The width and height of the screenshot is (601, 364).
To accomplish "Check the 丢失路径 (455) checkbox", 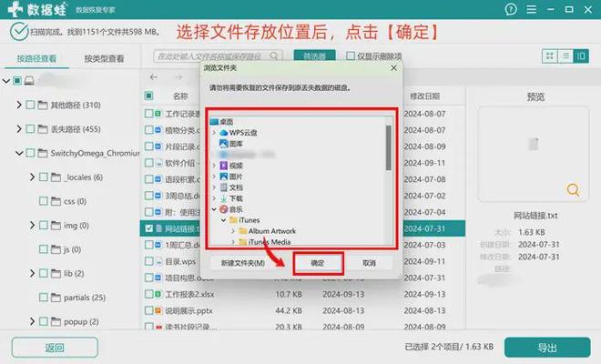I will [x=30, y=129].
